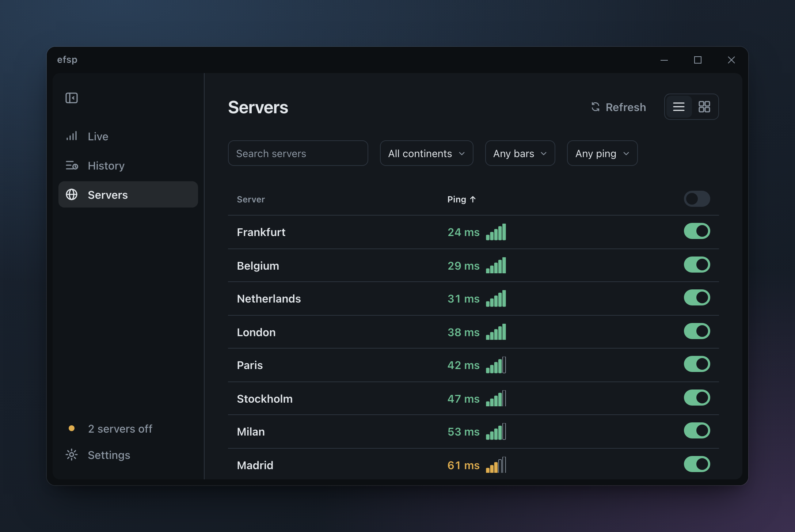Click the ping sort arrow icon
795x532 pixels.
click(x=473, y=199)
